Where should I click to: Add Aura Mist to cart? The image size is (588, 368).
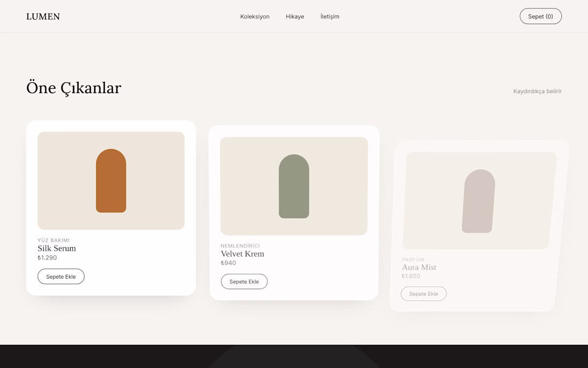tap(423, 294)
